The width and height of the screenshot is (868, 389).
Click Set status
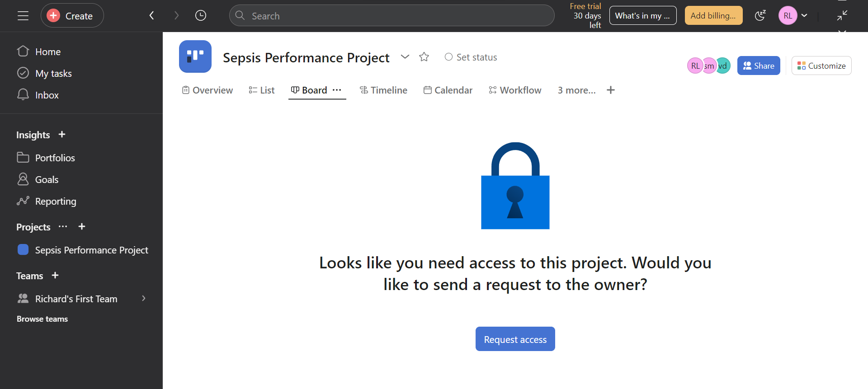tap(471, 57)
